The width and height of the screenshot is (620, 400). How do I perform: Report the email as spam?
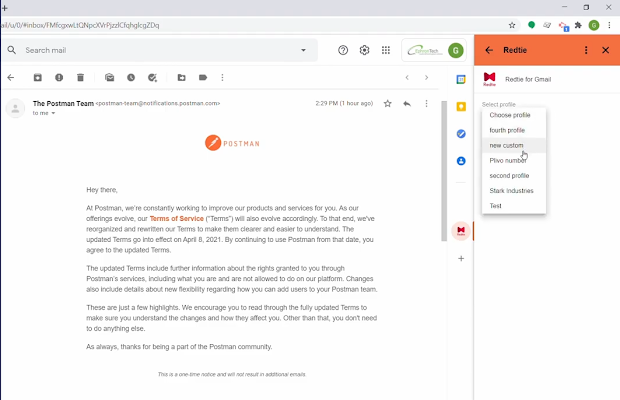(x=59, y=77)
